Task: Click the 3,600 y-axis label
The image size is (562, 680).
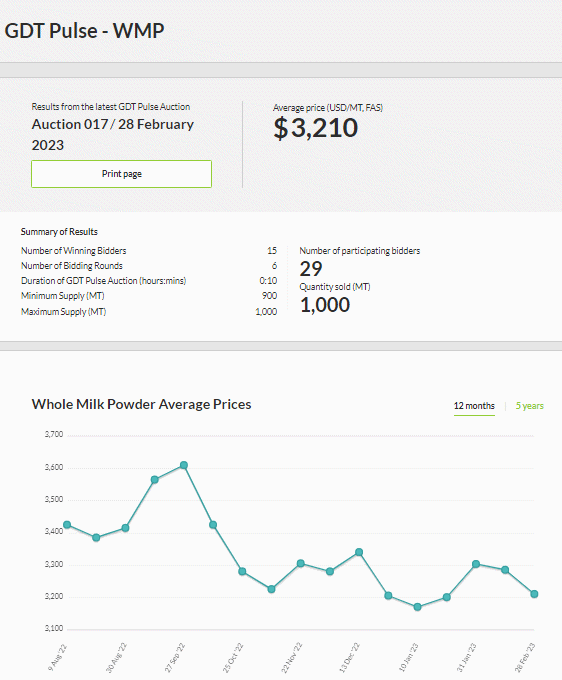Action: 54,467
